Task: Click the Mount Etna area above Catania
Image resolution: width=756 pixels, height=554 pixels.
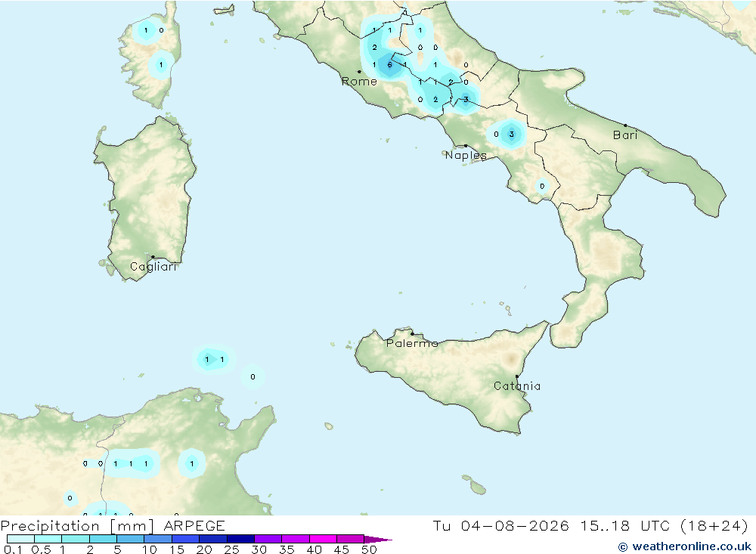Action: (x=510, y=359)
